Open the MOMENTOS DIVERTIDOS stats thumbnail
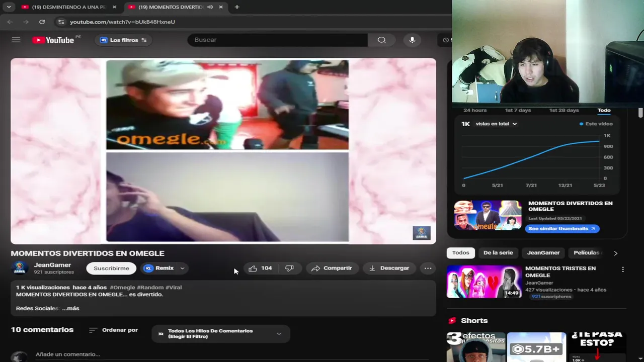 488,215
